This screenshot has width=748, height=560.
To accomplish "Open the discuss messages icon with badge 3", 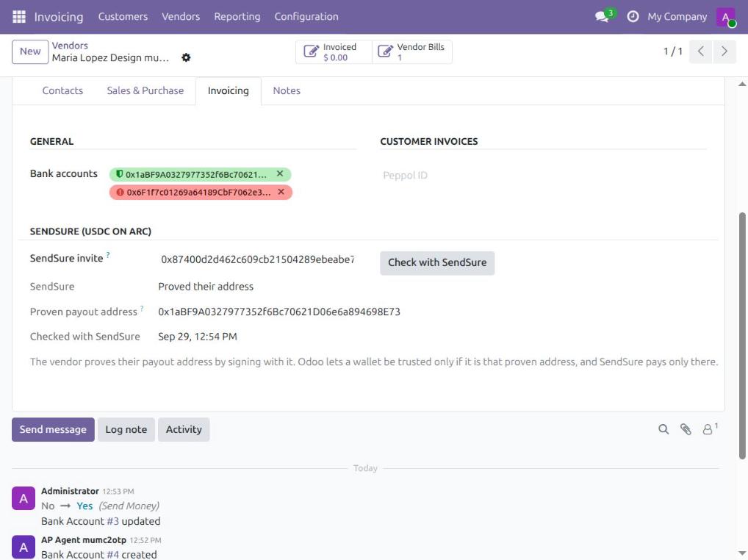I will (605, 15).
